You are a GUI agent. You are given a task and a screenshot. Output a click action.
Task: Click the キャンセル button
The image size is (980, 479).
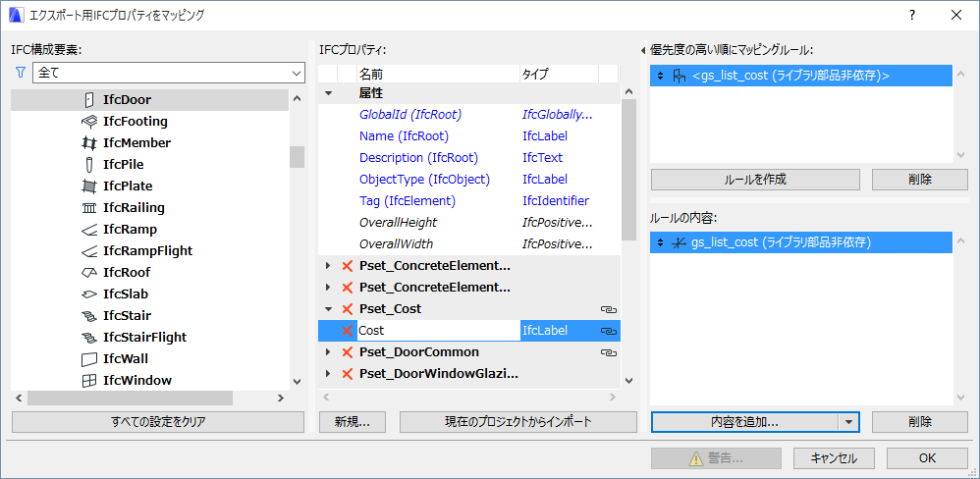[x=834, y=457]
